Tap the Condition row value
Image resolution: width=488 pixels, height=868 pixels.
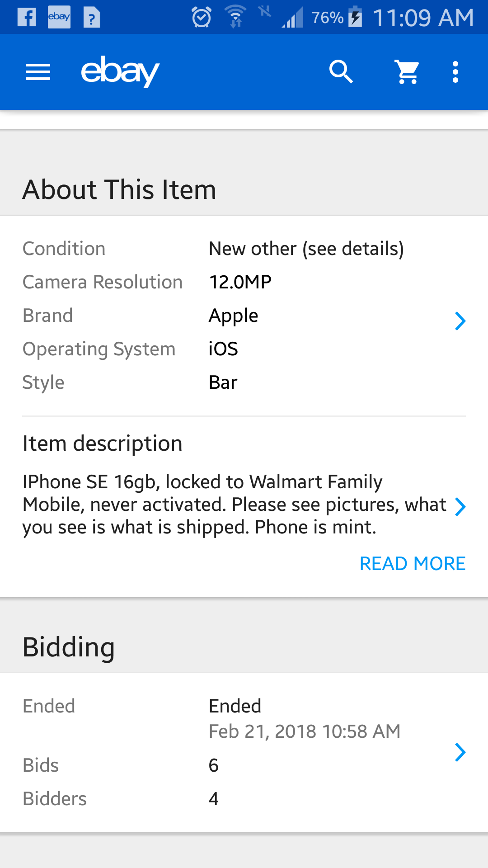pyautogui.click(x=306, y=249)
